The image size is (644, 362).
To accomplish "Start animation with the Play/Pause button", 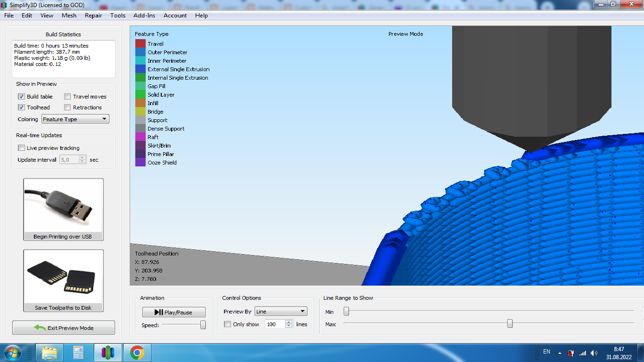I will 174,312.
